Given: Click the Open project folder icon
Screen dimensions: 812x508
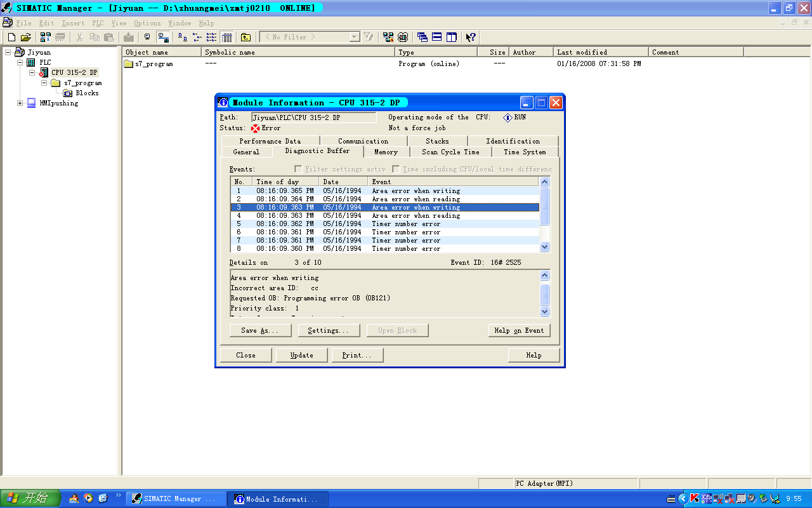Looking at the screenshot, I should pyautogui.click(x=25, y=37).
